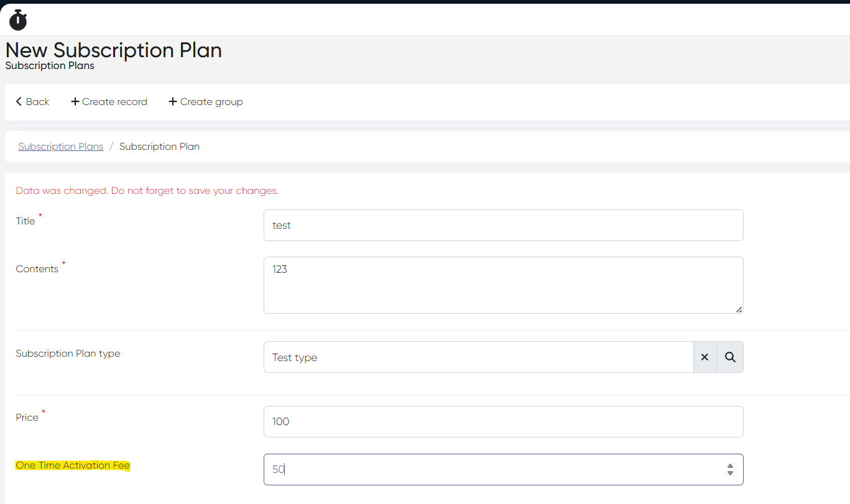Click the Price field label

coord(27,418)
